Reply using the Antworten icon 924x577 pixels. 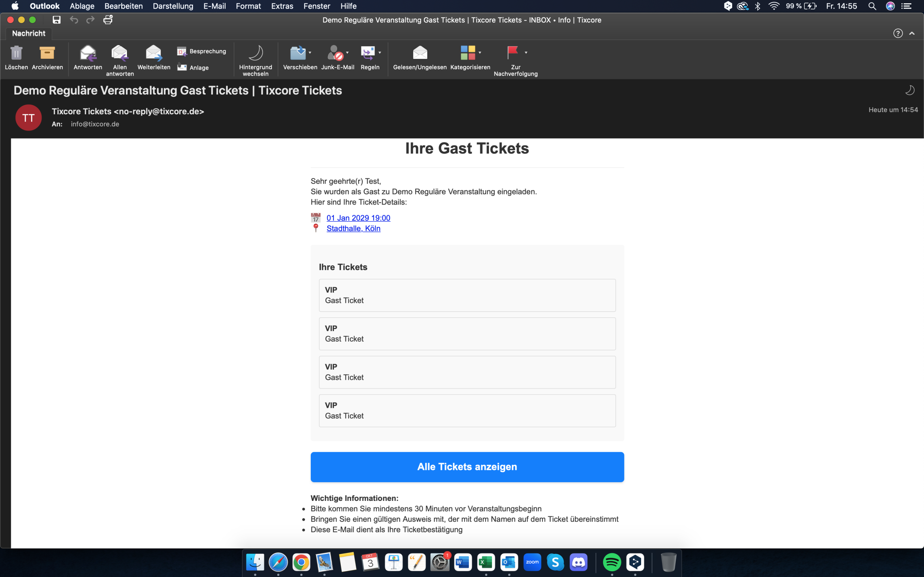[x=88, y=53]
